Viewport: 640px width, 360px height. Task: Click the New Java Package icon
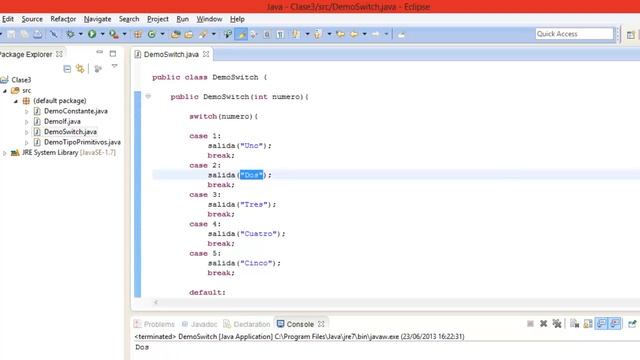pyautogui.click(x=138, y=35)
